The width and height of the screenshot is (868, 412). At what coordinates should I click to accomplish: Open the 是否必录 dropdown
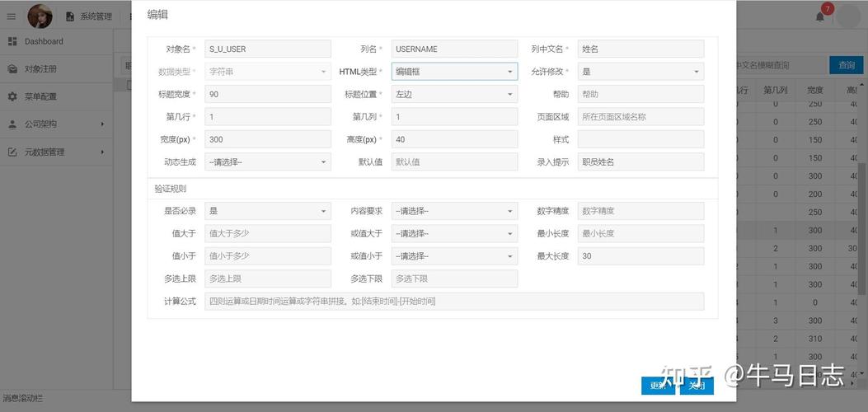[x=268, y=211]
